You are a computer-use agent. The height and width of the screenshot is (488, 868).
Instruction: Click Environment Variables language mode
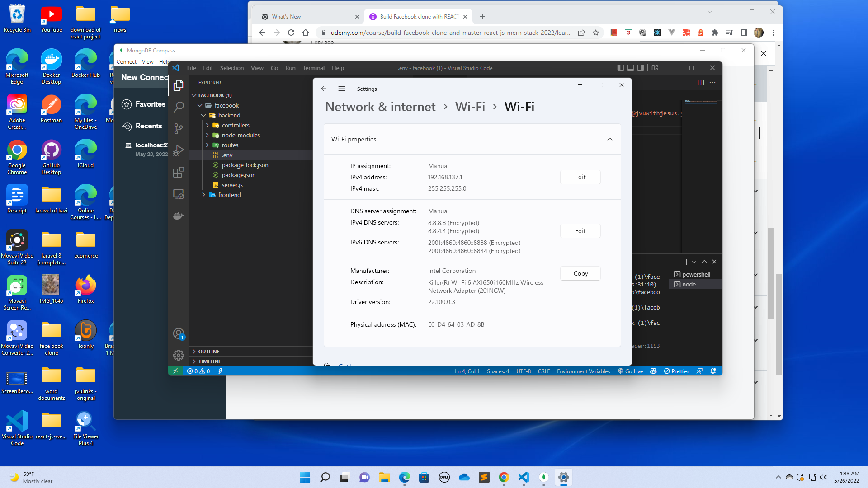(583, 371)
